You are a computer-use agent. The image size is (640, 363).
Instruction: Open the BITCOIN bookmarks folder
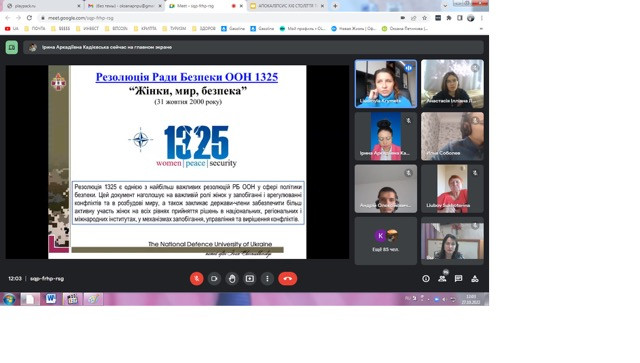tap(116, 29)
